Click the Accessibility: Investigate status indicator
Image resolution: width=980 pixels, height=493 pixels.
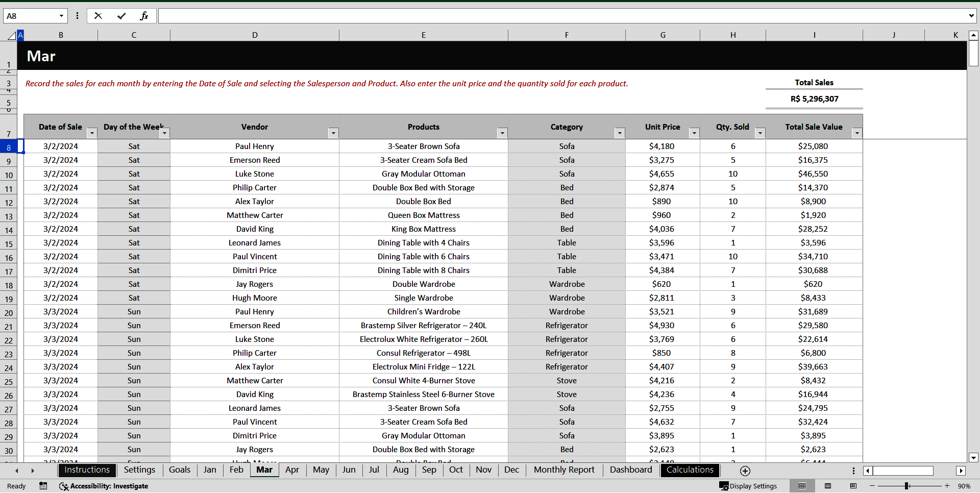[x=104, y=486]
